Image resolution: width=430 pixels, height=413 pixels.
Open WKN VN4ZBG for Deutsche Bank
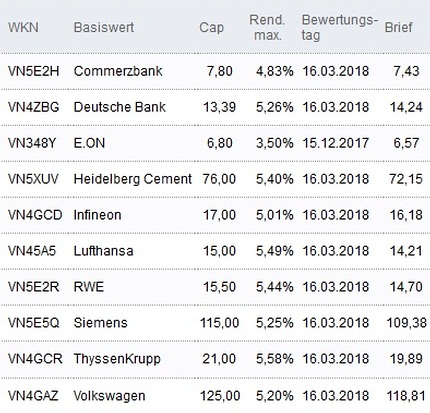(x=34, y=107)
